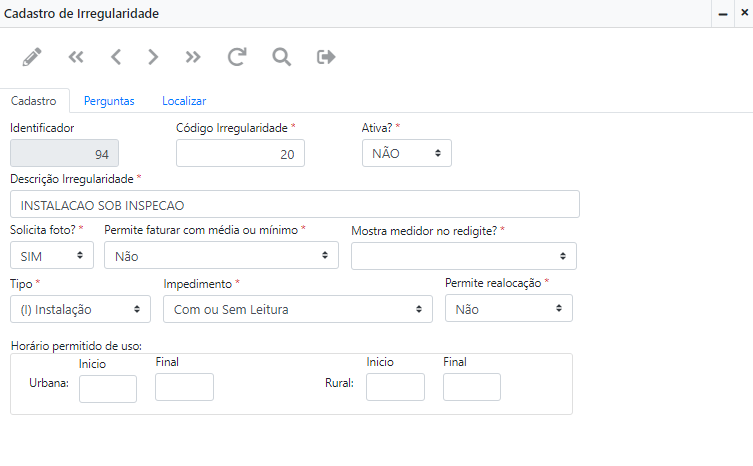Expand Permite faturar com média ou mínimo dropdown

221,256
